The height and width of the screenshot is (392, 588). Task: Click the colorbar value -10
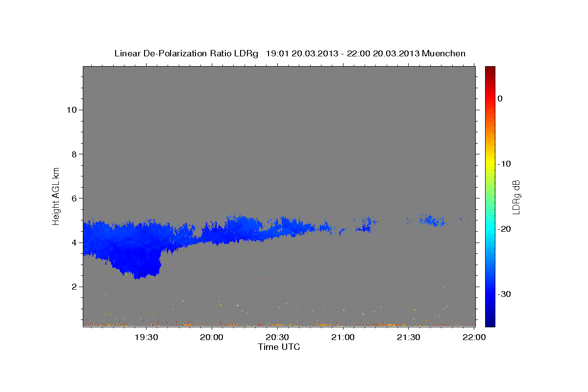click(504, 164)
